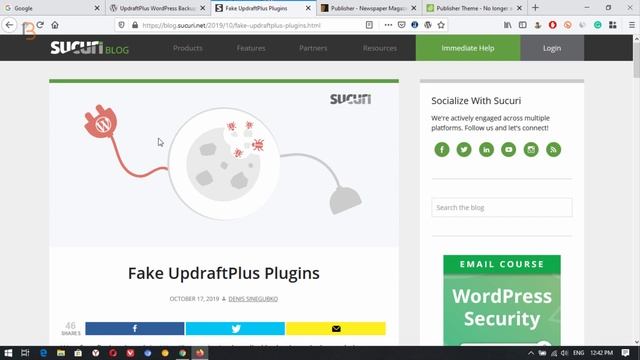640x360 pixels.
Task: Reload the page with the refresh icon
Action: (x=40, y=25)
